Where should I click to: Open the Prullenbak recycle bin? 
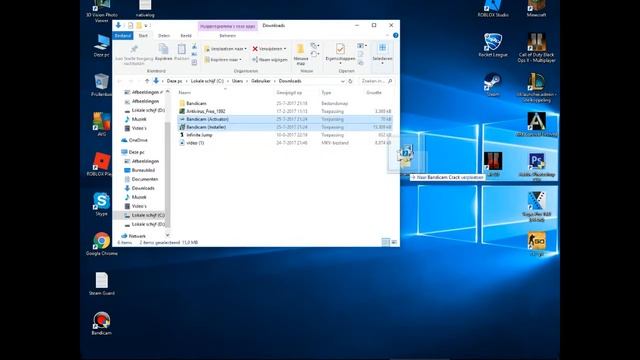coord(101,85)
